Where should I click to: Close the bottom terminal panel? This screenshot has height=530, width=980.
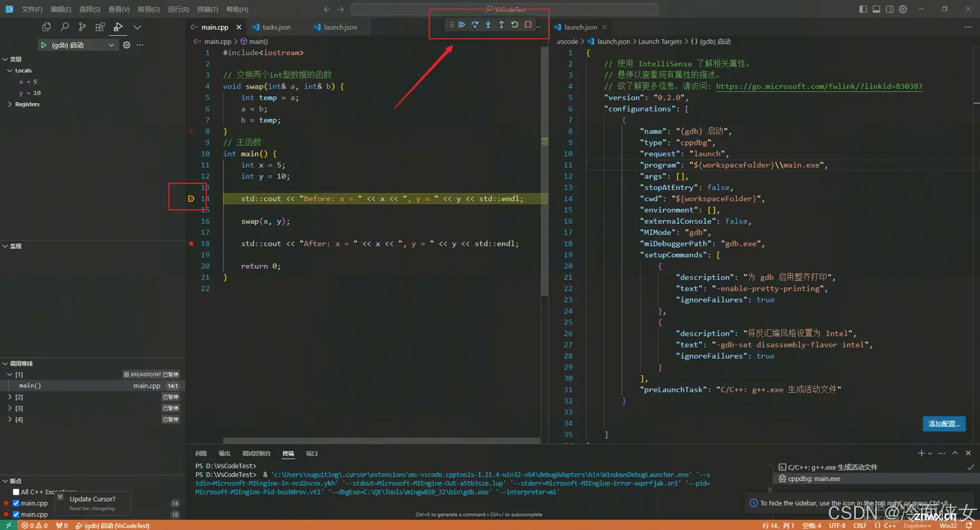[x=968, y=453]
